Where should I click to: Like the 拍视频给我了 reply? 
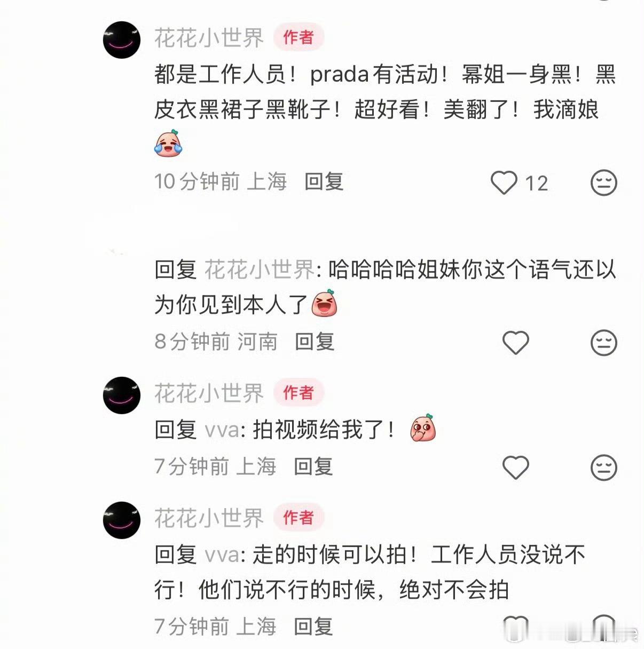pos(516,467)
